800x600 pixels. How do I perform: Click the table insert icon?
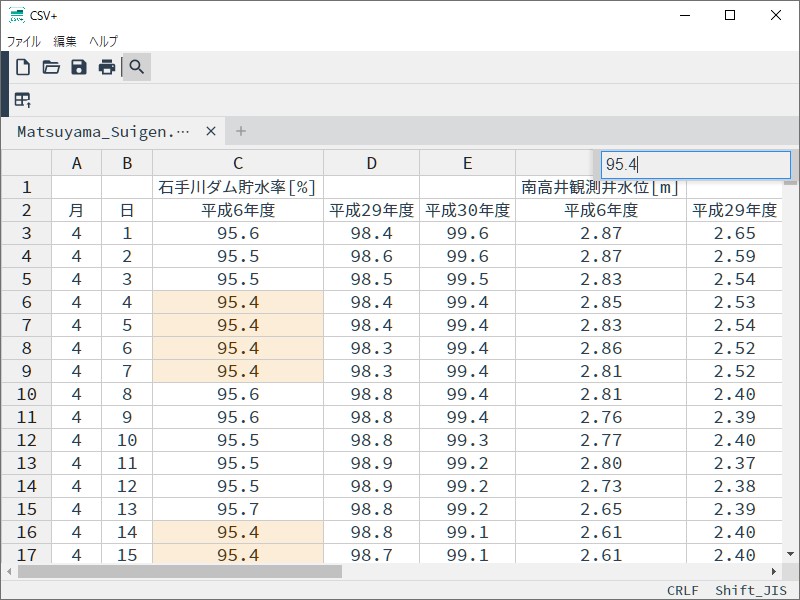23,100
